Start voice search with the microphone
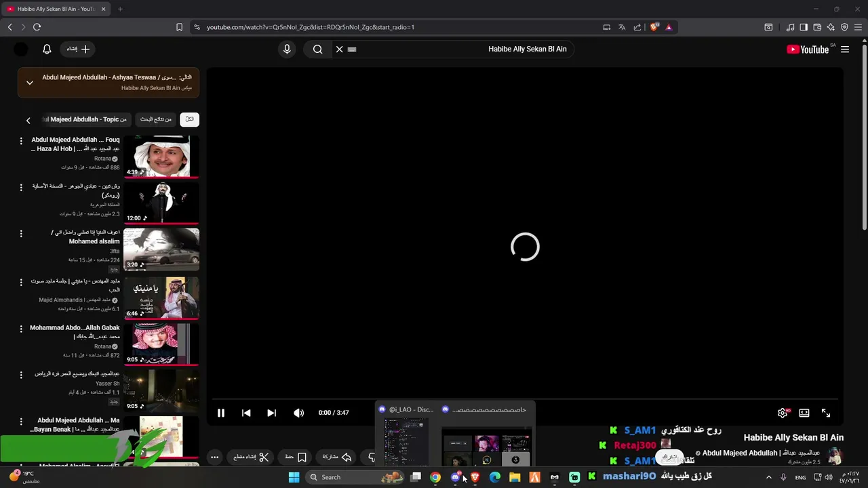868x488 pixels. [287, 49]
